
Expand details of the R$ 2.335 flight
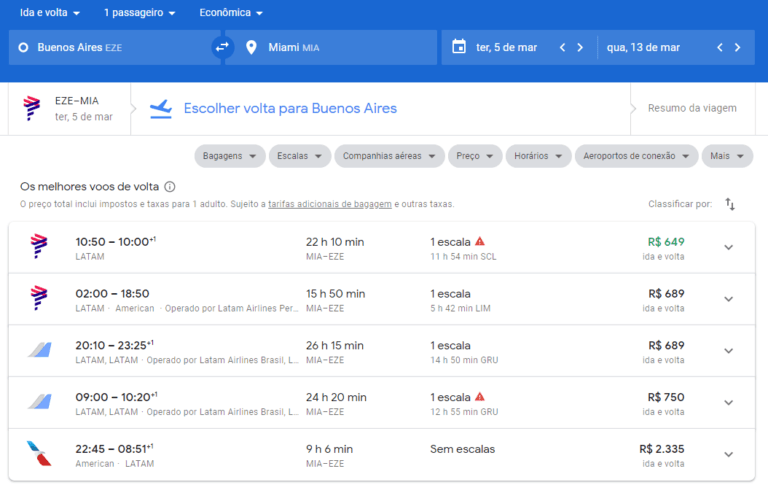click(x=728, y=455)
